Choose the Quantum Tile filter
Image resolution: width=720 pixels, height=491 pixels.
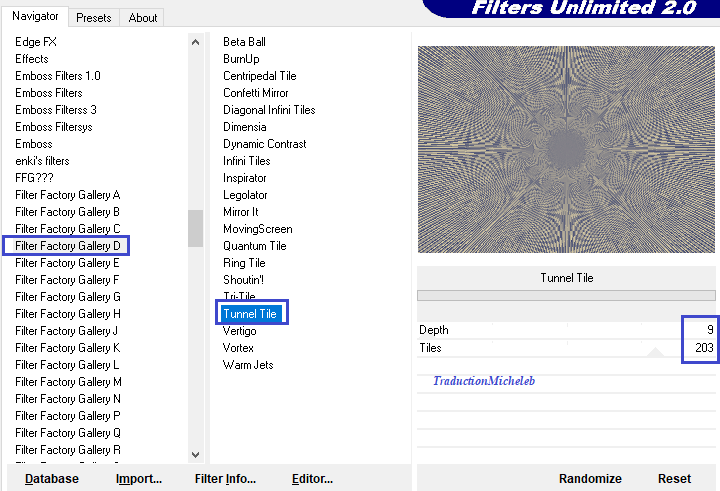point(254,246)
